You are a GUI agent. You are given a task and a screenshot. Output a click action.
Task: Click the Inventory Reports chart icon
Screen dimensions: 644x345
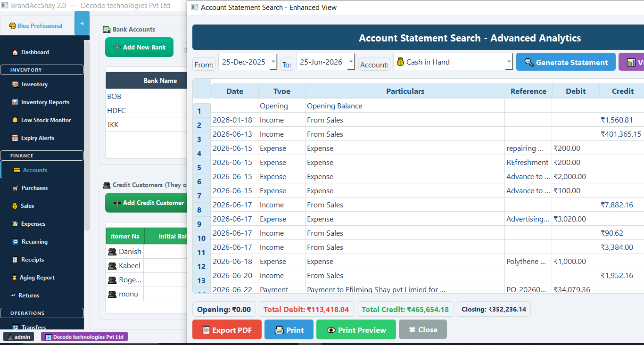(x=16, y=102)
